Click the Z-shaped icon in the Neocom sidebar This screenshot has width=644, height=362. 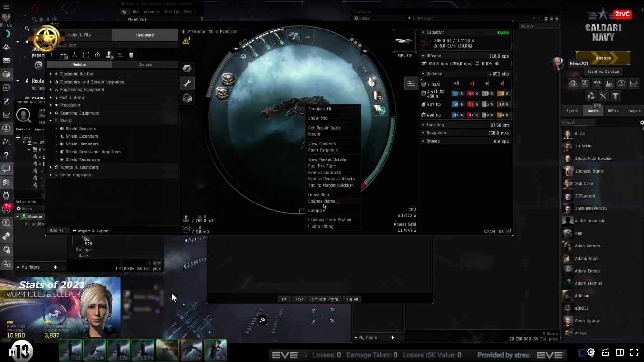coord(6,101)
